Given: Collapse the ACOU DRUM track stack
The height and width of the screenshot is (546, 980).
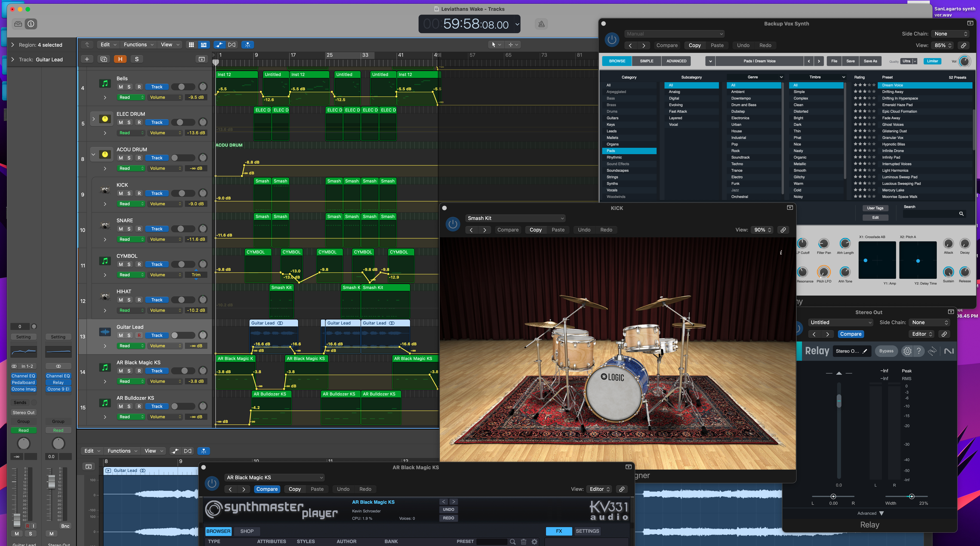Looking at the screenshot, I should coord(93,154).
